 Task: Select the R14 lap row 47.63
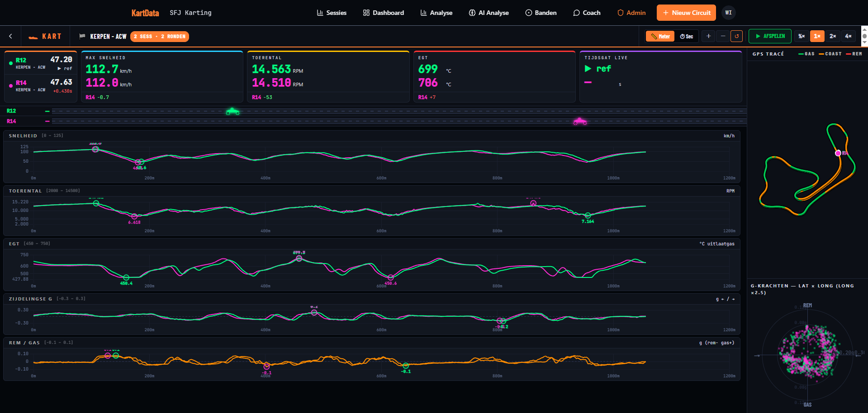pos(41,86)
